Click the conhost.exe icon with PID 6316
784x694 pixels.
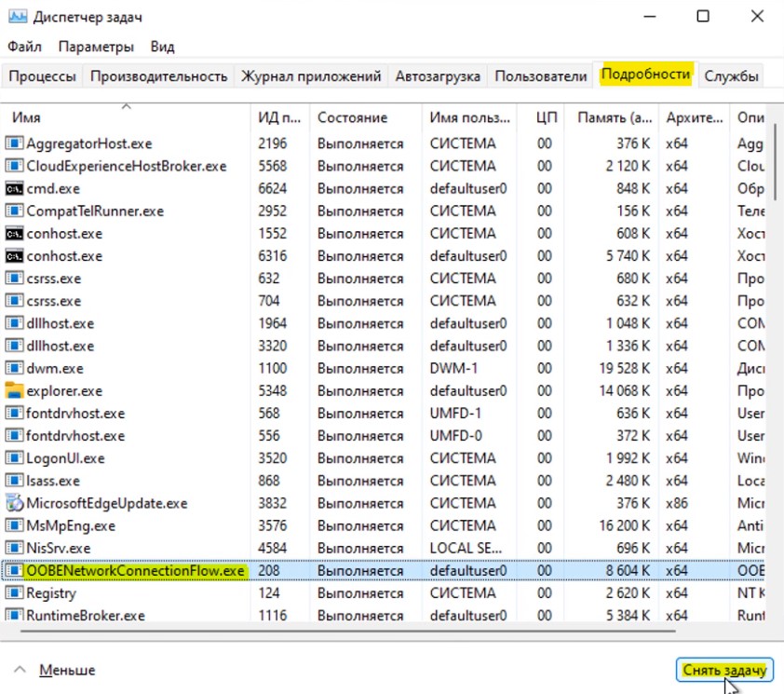14,255
